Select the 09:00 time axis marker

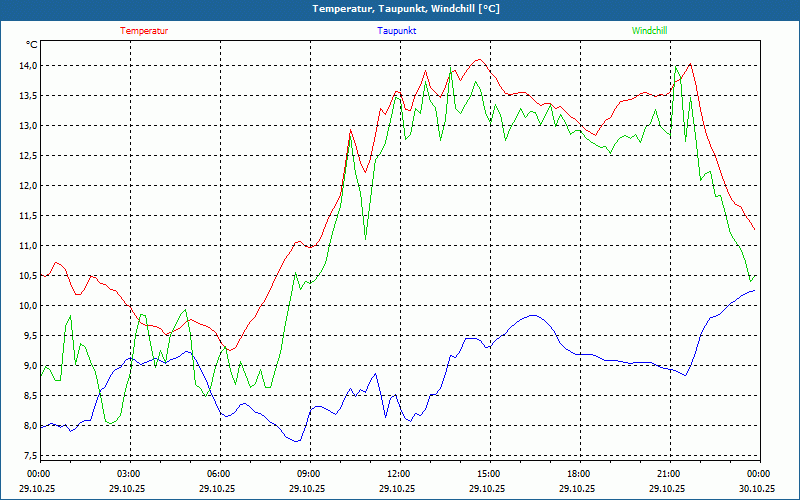click(x=308, y=473)
